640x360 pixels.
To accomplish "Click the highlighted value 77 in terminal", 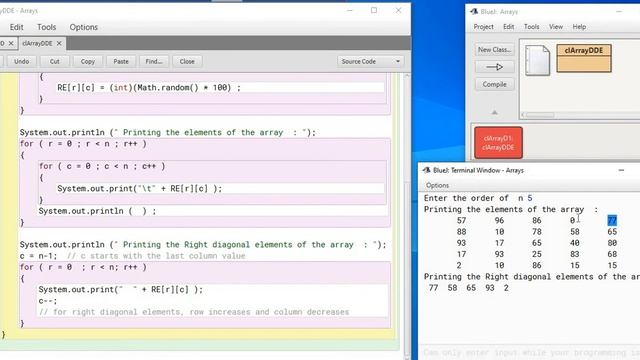I will pyautogui.click(x=612, y=220).
